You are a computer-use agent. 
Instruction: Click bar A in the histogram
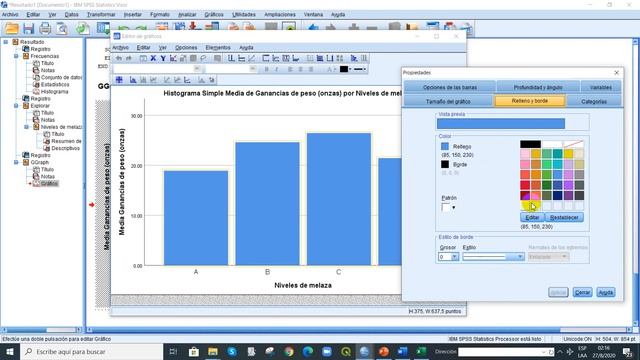point(196,218)
